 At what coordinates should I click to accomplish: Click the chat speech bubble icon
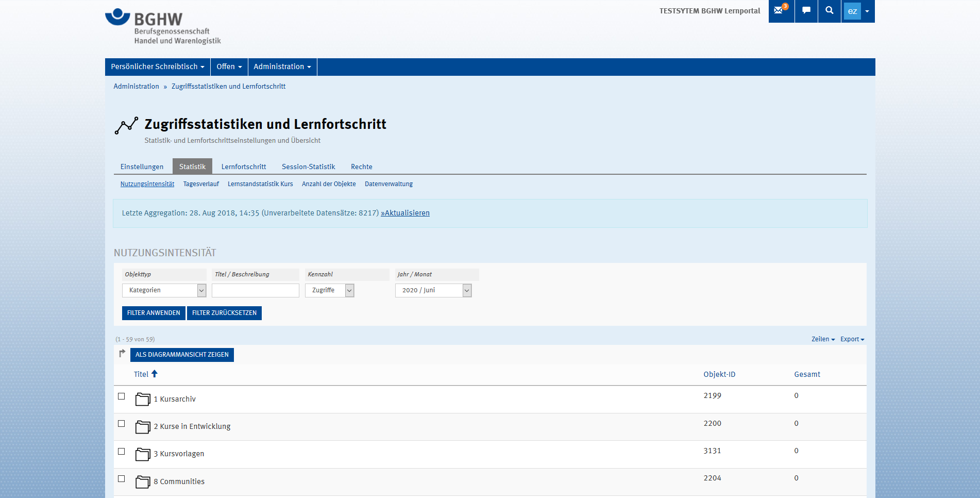[806, 11]
